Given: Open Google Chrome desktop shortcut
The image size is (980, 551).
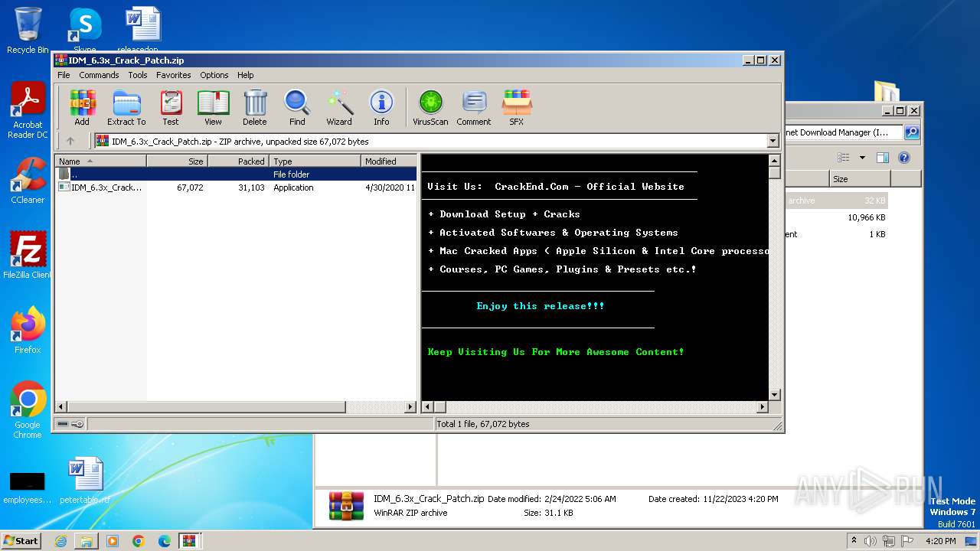Looking at the screenshot, I should (x=28, y=410).
